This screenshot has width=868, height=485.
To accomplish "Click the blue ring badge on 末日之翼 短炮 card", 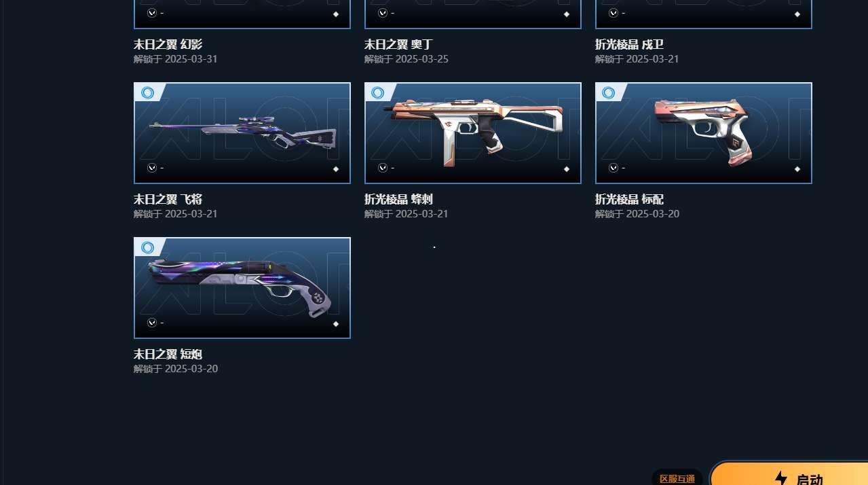I will coord(148,247).
